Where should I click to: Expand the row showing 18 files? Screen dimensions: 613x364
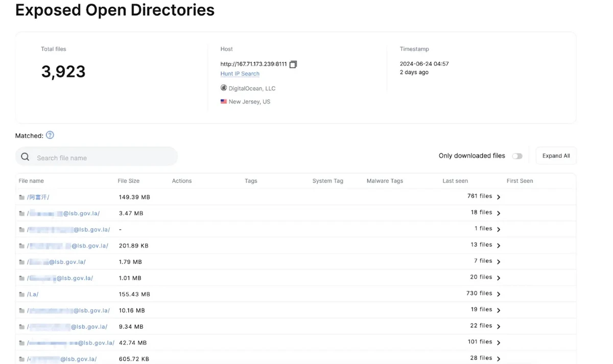tap(499, 213)
